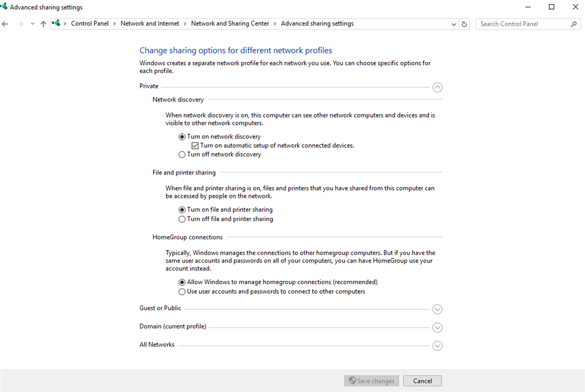Expand the Domain (current profile) section
This screenshot has height=392, width=585.
437,328
